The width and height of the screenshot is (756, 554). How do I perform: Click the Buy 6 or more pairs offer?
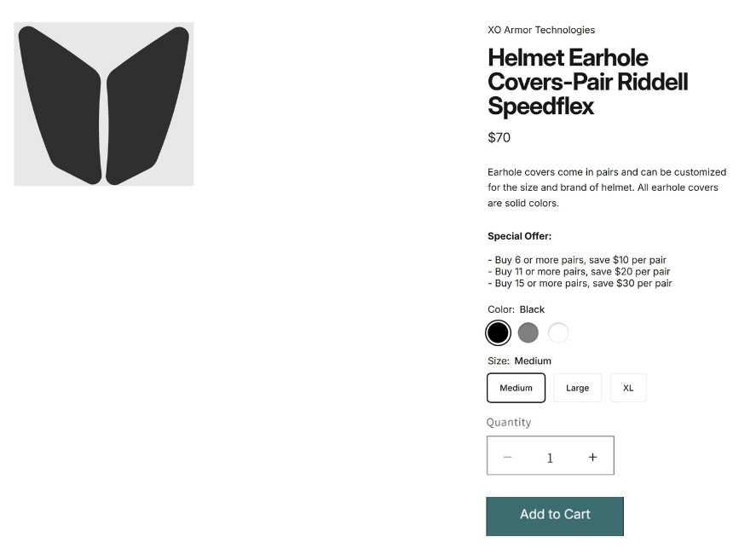click(577, 260)
